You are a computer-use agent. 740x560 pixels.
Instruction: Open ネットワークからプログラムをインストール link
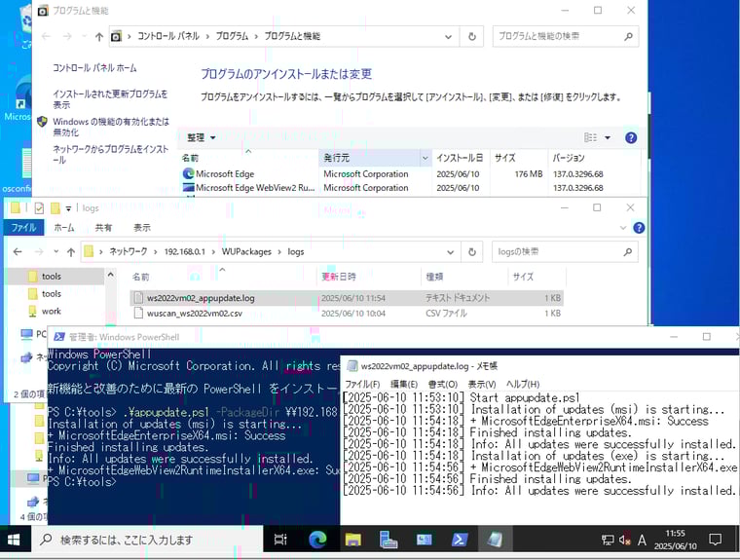(x=110, y=154)
